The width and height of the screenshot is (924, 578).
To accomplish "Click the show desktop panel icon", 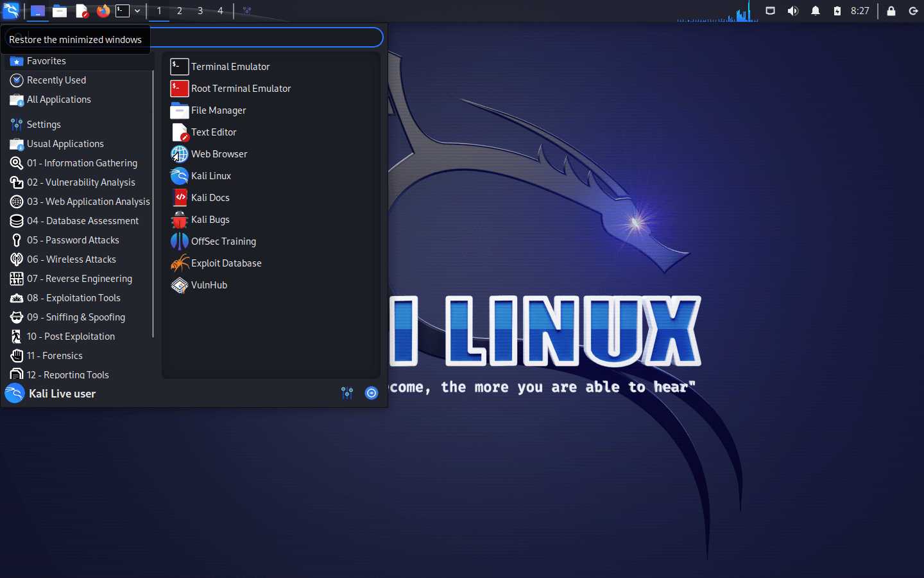I will point(38,11).
